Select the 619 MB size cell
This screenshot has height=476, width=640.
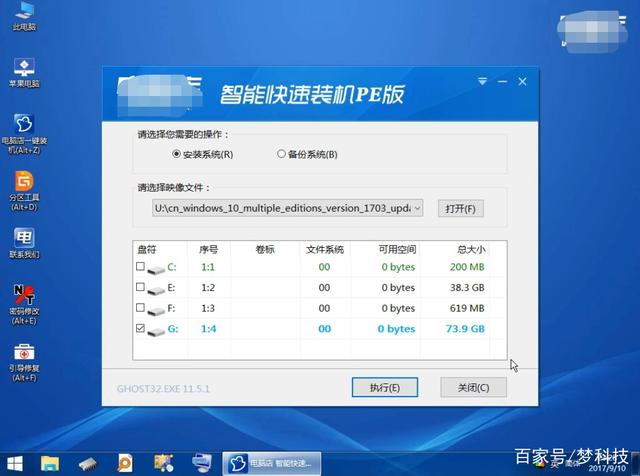(467, 308)
